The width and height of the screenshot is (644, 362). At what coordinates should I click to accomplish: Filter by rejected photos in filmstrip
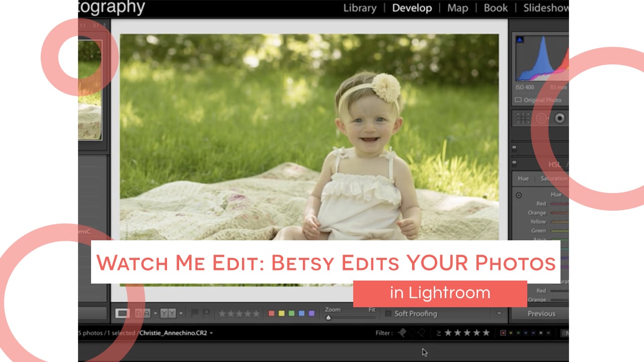point(421,332)
